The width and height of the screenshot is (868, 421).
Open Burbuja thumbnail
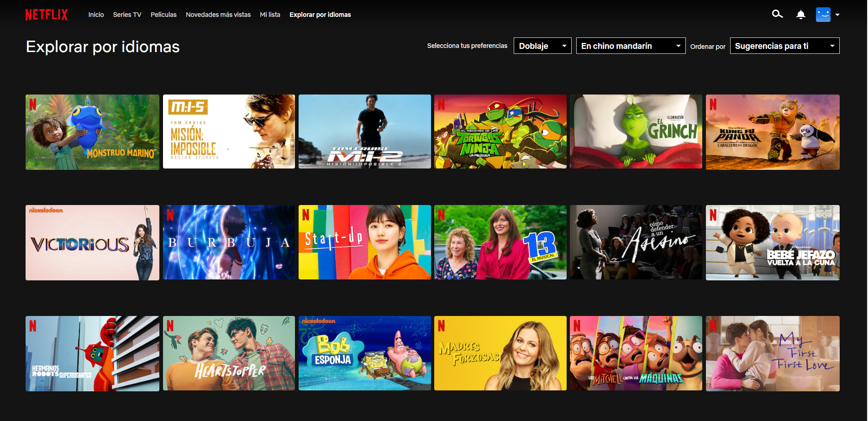(229, 242)
